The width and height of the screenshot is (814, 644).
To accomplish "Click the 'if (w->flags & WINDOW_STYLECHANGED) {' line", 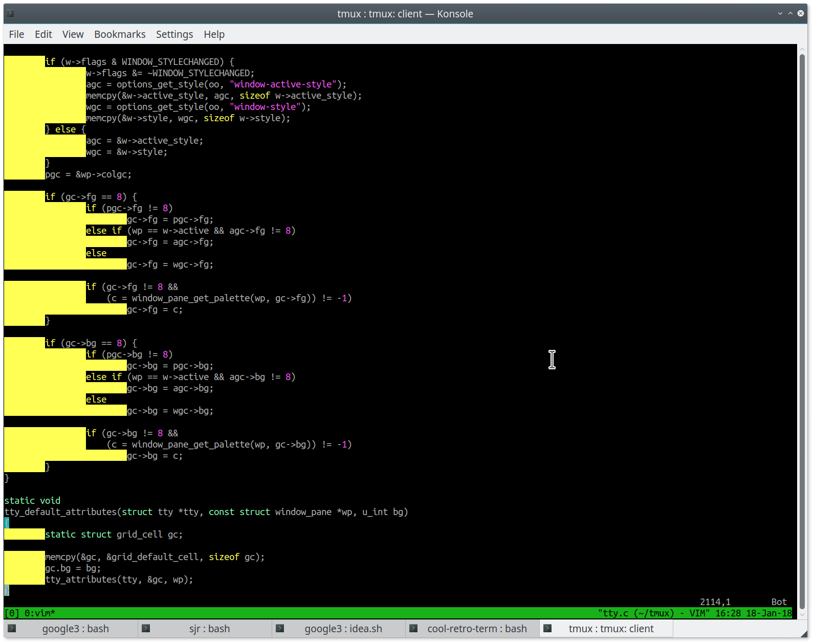I will click(140, 62).
